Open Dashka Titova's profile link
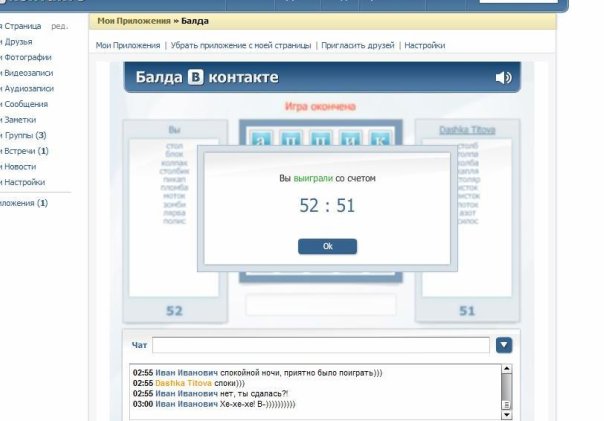604x421 pixels. [x=467, y=130]
